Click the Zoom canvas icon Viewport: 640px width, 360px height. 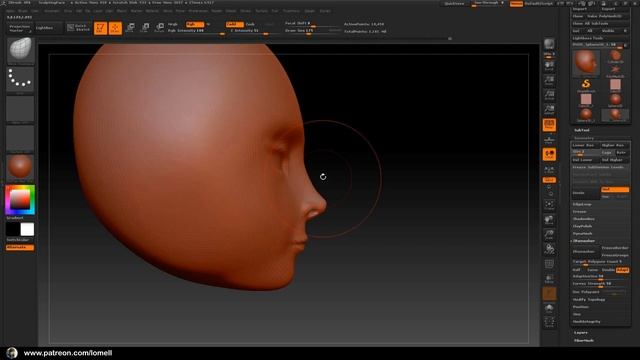[549, 80]
